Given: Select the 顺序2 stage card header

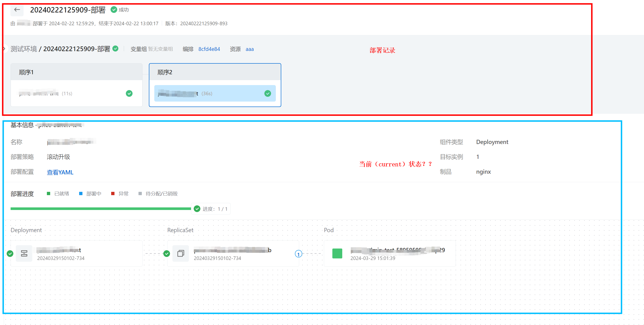Looking at the screenshot, I should click(215, 72).
